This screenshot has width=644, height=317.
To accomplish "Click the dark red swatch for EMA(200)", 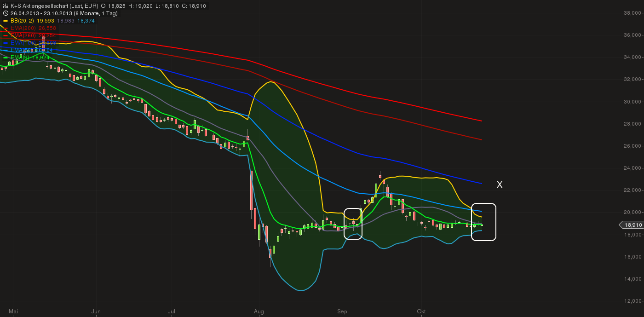I will 6,29.
